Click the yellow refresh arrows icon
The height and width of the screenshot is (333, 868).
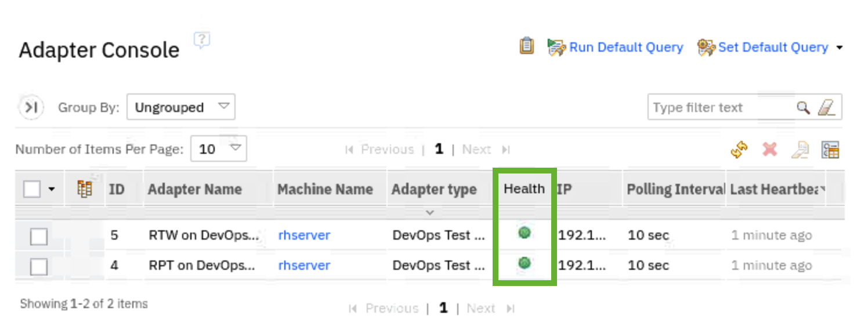(x=739, y=150)
